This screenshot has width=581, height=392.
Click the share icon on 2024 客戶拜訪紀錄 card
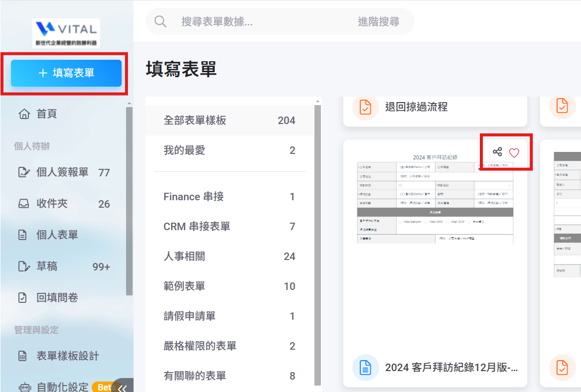pos(497,152)
